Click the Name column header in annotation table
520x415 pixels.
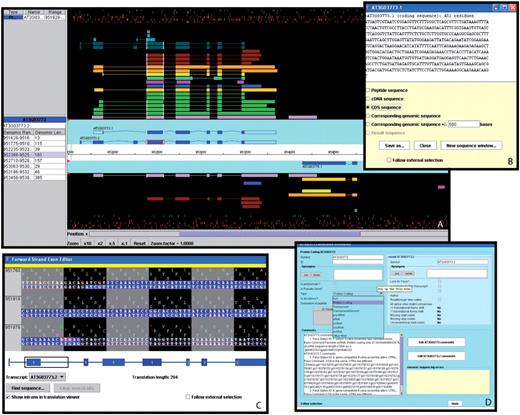(x=34, y=12)
